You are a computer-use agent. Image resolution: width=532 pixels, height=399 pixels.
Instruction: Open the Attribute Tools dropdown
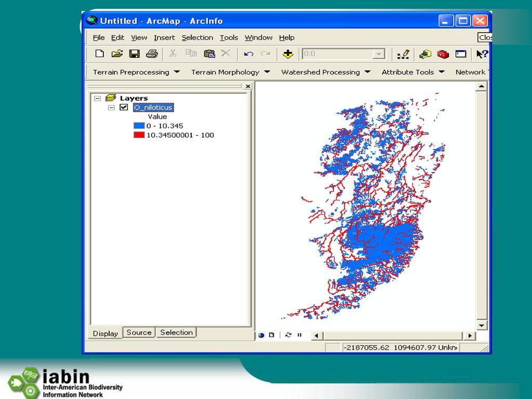413,72
